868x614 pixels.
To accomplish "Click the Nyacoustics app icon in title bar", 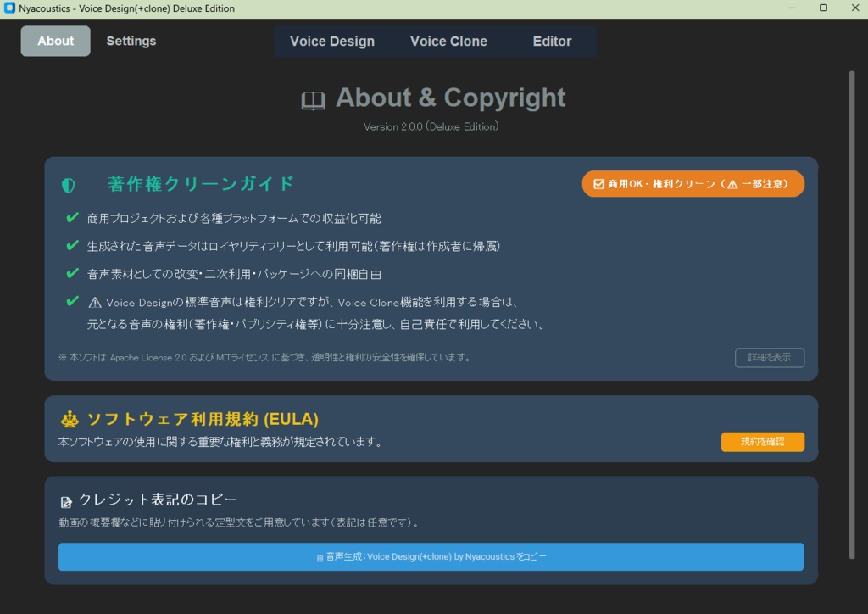I will [9, 8].
